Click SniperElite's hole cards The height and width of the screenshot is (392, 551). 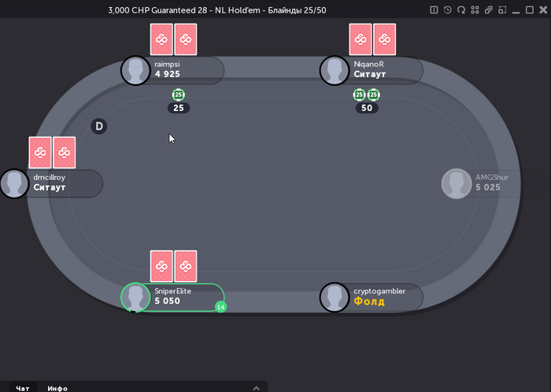tap(174, 266)
